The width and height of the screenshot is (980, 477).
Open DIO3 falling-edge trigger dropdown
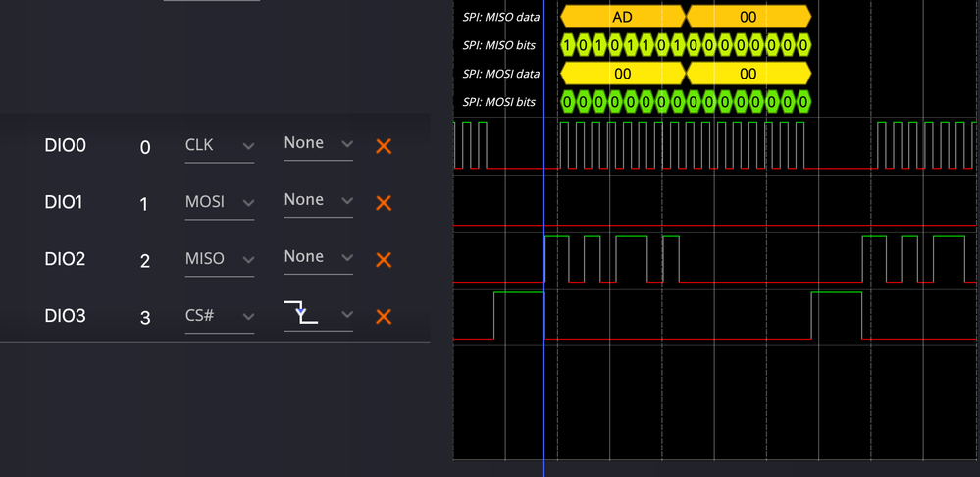click(318, 314)
